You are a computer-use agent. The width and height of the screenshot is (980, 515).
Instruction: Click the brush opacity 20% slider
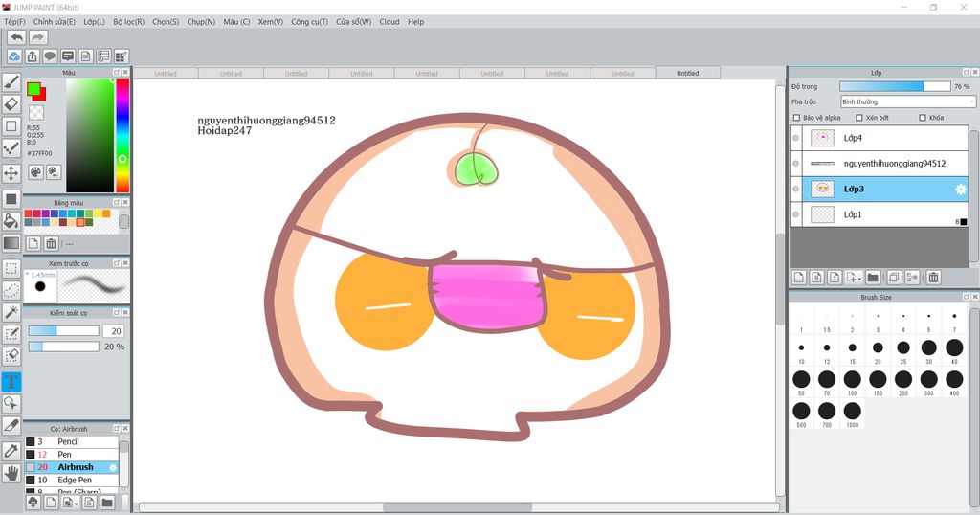point(64,347)
